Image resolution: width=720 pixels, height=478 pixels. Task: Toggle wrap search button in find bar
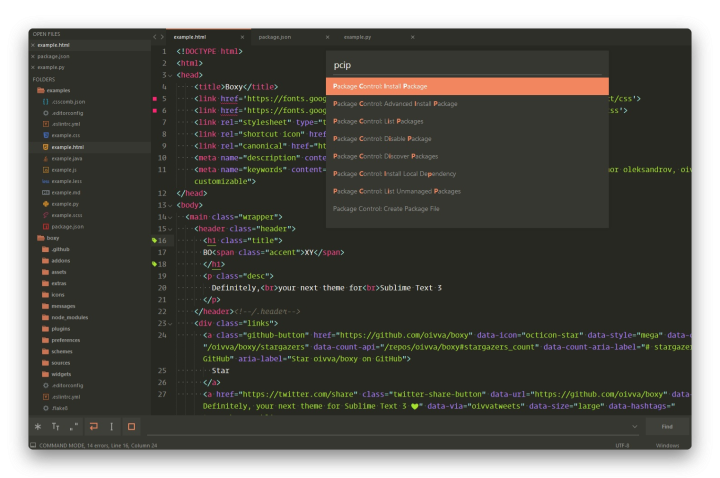tap(93, 426)
